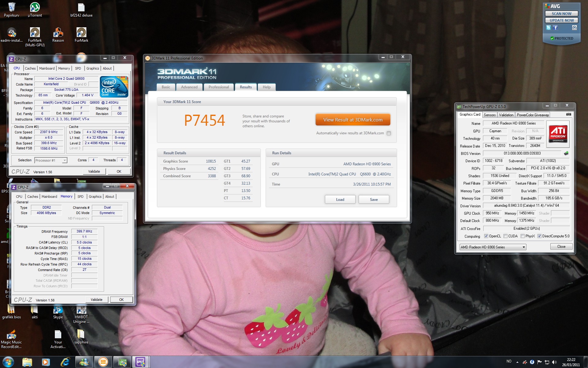The height and width of the screenshot is (368, 588).
Task: Open the Help tab in 3DMark 11
Action: pos(266,87)
